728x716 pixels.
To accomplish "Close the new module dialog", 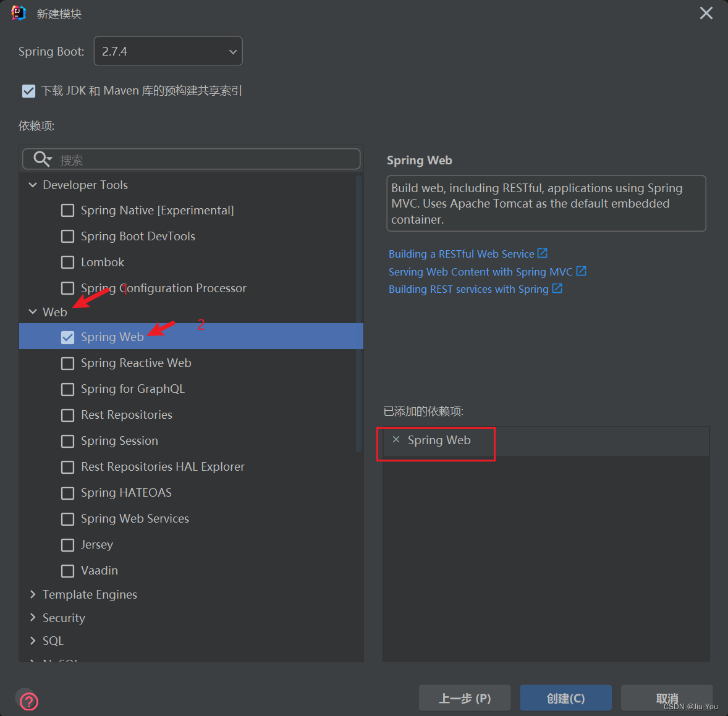I will pos(706,13).
